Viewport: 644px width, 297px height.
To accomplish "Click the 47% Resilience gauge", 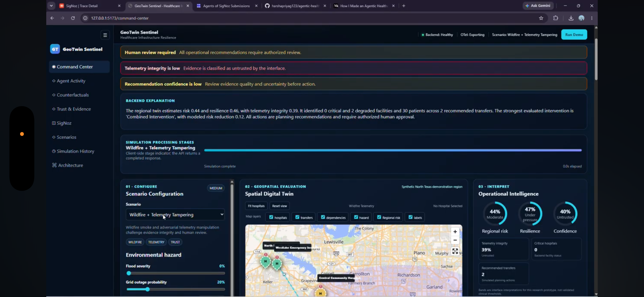I will pyautogui.click(x=530, y=214).
